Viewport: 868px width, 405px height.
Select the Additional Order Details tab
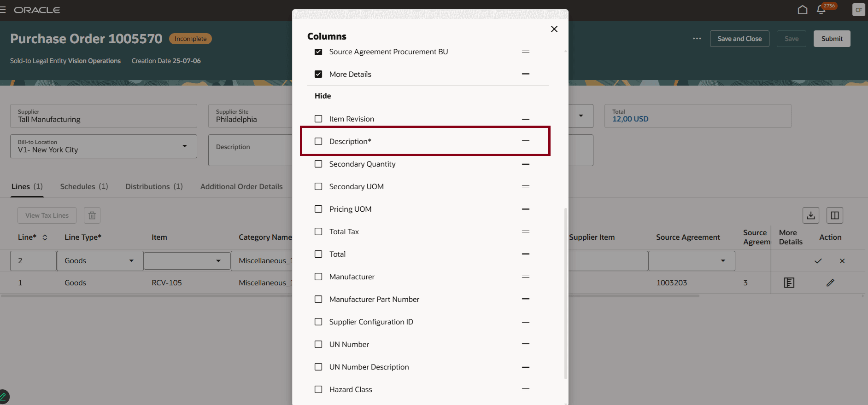pos(241,186)
